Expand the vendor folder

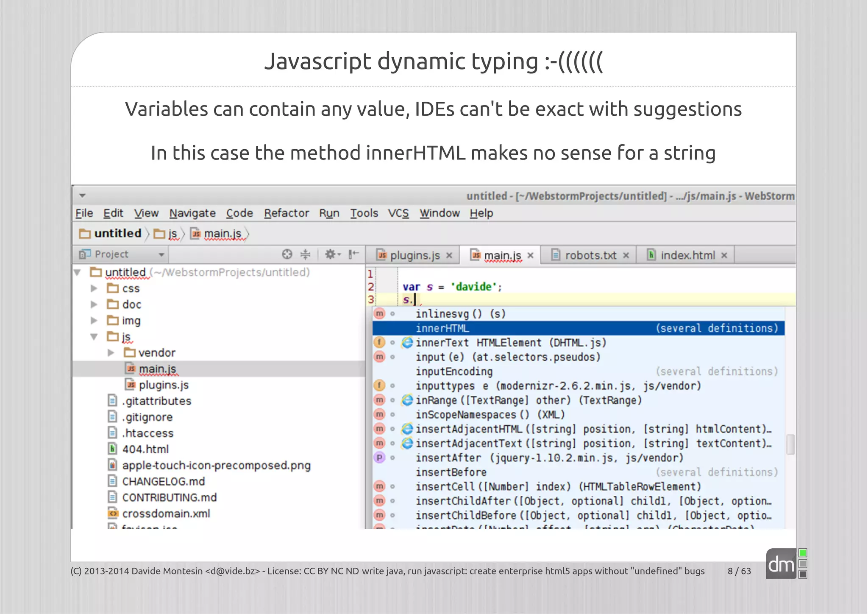coord(111,353)
